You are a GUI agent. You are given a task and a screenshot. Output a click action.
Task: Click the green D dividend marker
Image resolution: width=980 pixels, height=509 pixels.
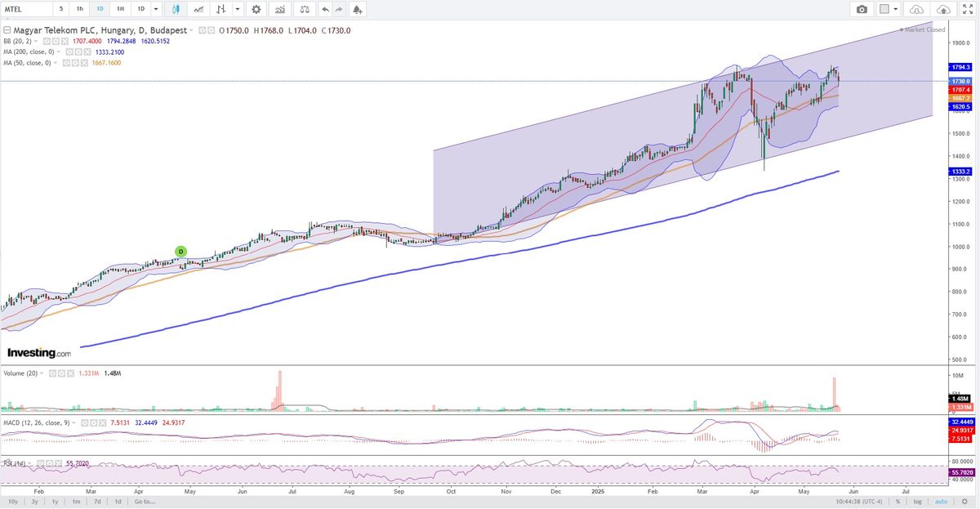click(x=181, y=251)
